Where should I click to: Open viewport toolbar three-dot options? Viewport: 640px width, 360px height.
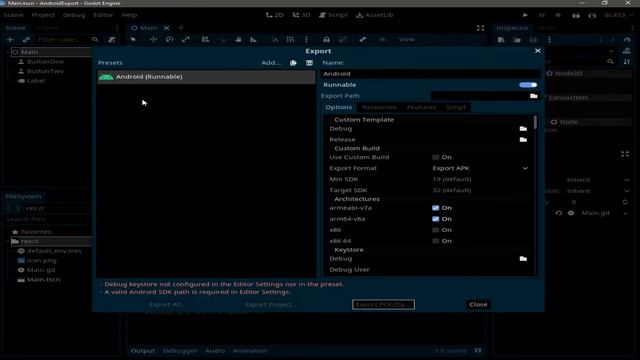click(x=307, y=40)
